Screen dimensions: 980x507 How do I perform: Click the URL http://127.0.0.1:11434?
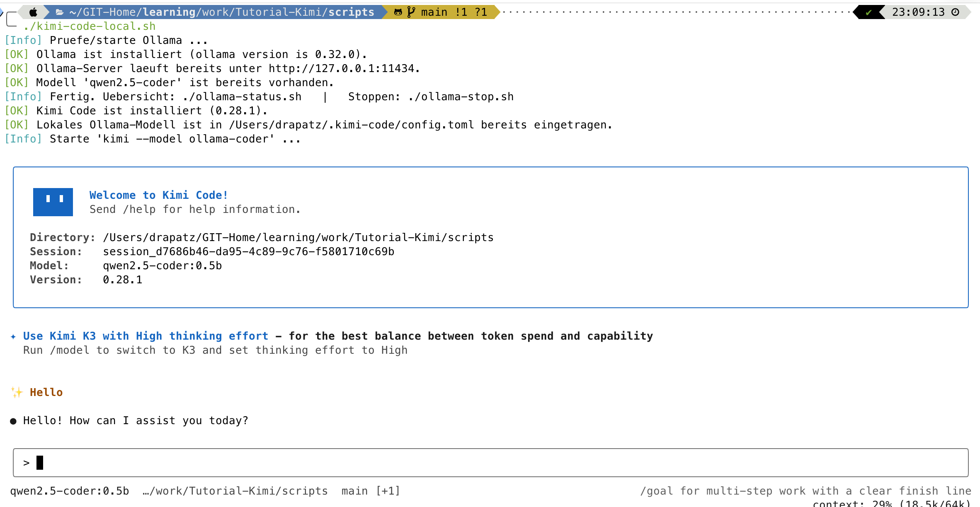click(341, 68)
